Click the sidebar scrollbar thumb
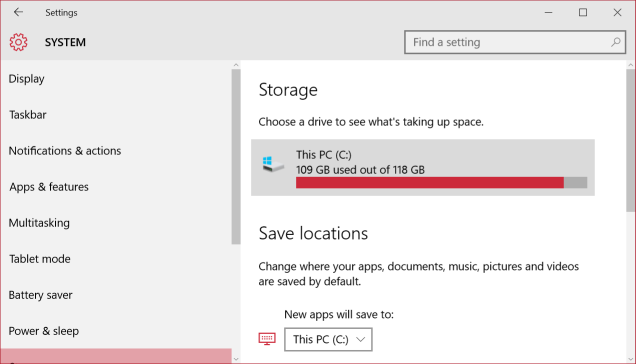This screenshot has width=636, height=364. pos(236,157)
